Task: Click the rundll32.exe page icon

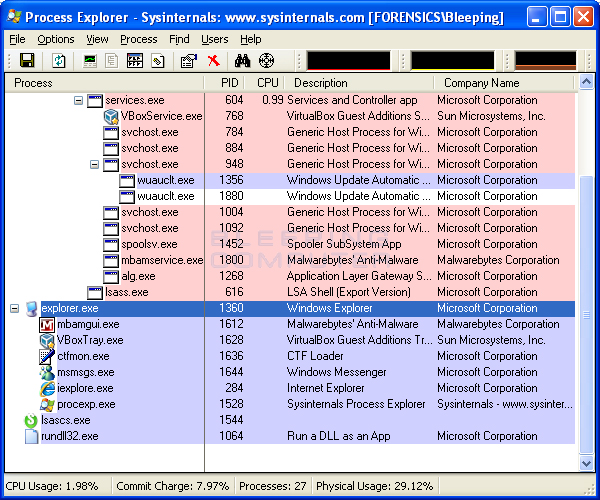Action: pos(31,436)
